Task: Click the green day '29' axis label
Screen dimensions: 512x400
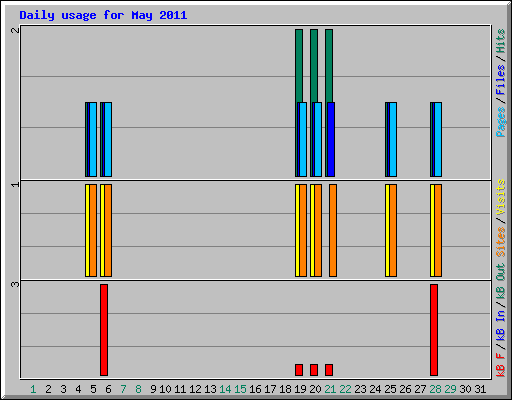Action: (x=450, y=389)
